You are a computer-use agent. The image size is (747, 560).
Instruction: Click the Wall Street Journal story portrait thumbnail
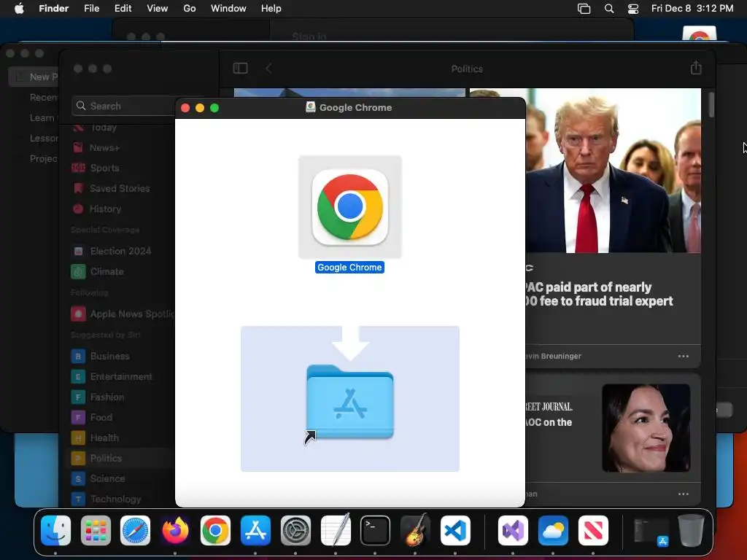pos(646,428)
